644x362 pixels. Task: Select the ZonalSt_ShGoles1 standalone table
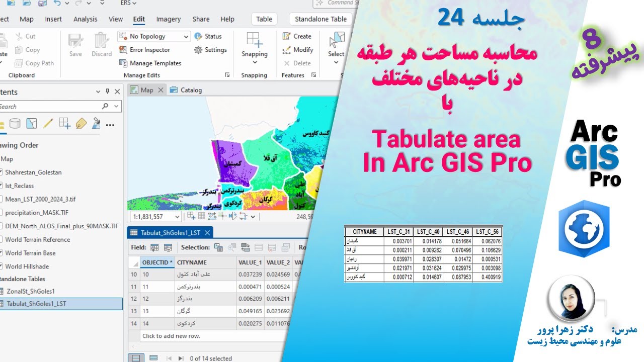(31, 291)
